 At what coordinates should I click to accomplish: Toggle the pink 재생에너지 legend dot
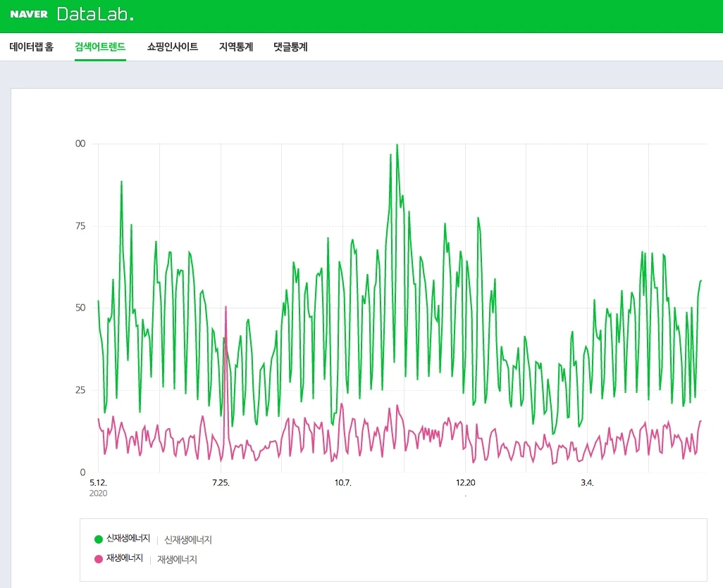tap(98, 559)
